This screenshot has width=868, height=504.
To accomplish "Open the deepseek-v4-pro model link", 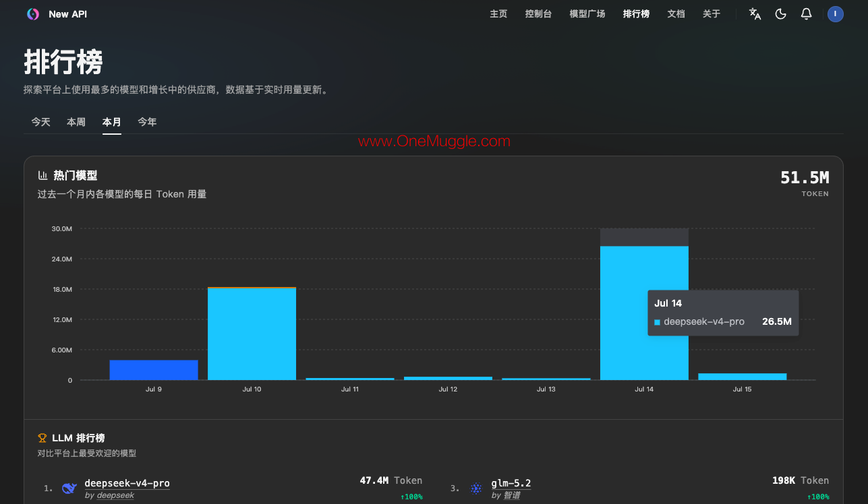I will (x=127, y=483).
